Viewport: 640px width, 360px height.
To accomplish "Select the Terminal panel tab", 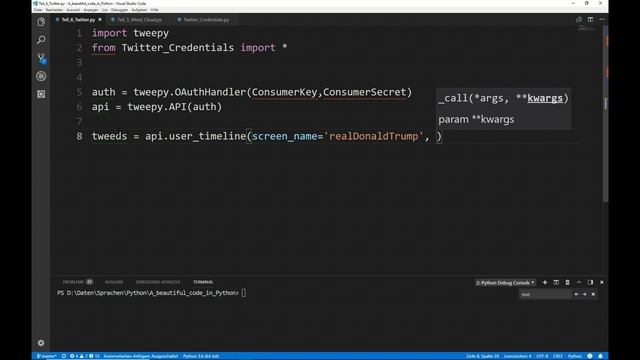I will pos(203,282).
